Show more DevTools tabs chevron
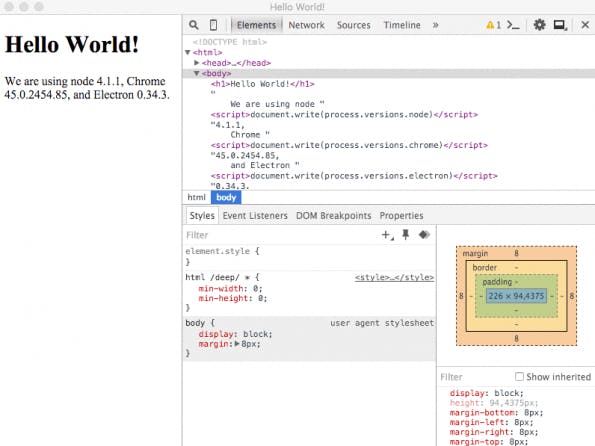 (x=435, y=25)
